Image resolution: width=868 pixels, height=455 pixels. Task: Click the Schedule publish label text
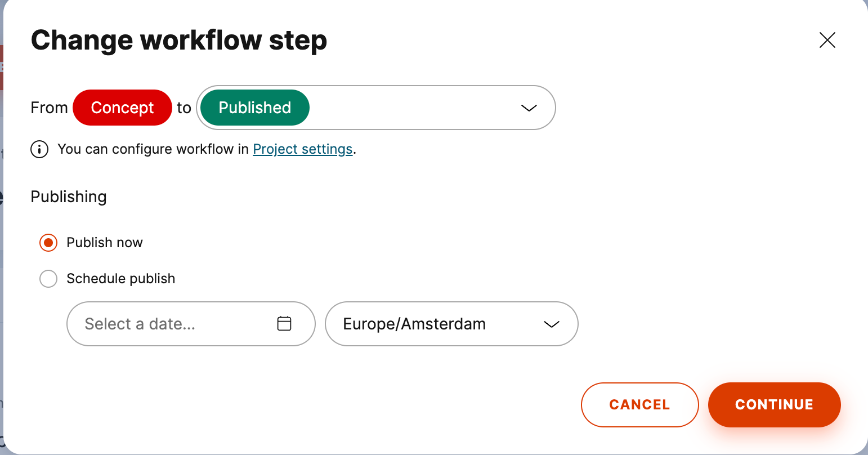click(120, 279)
